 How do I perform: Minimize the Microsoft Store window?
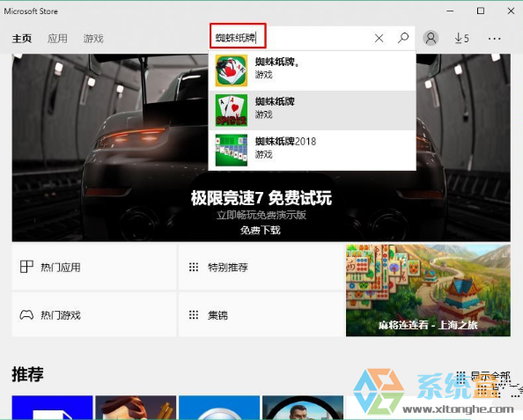tap(450, 11)
